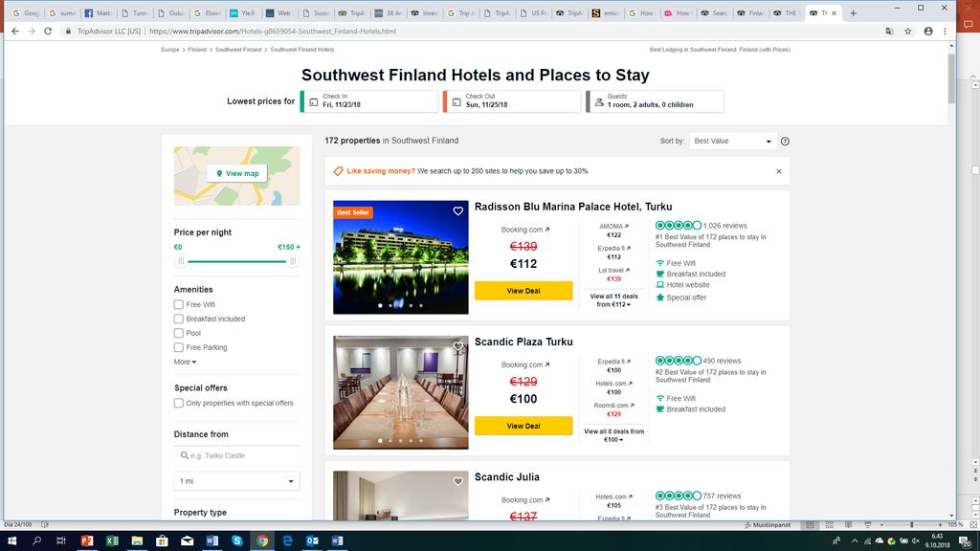980x551 pixels.
Task: Click the 'Distance from' search field
Action: point(237,456)
